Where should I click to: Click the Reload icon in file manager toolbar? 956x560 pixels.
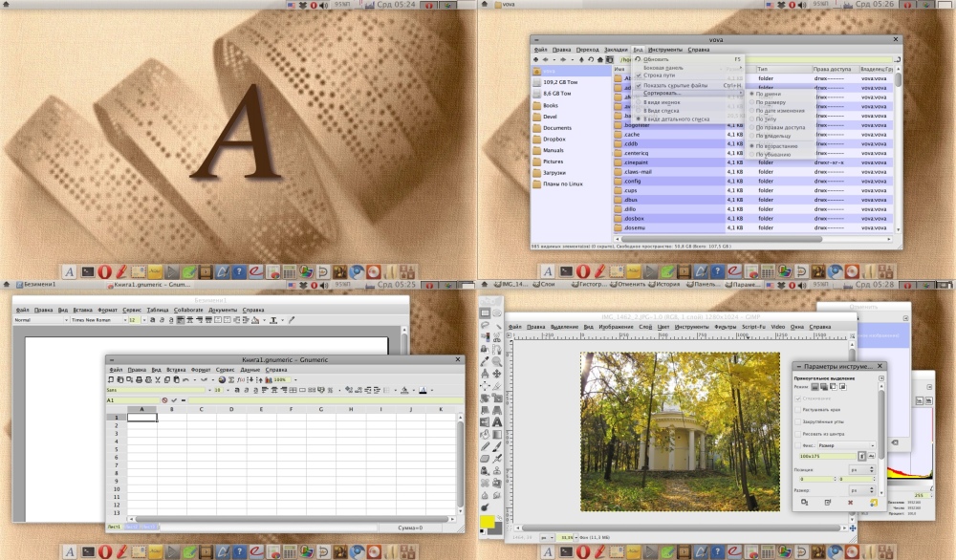[x=591, y=59]
